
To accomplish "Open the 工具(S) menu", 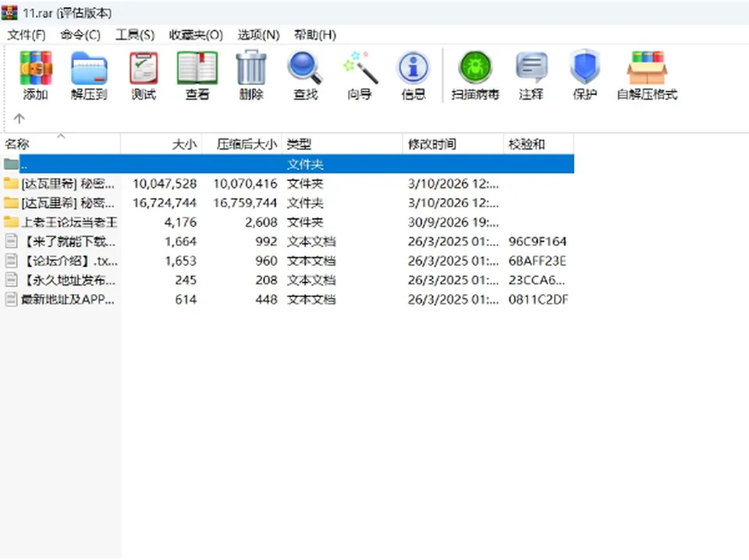I will [135, 35].
